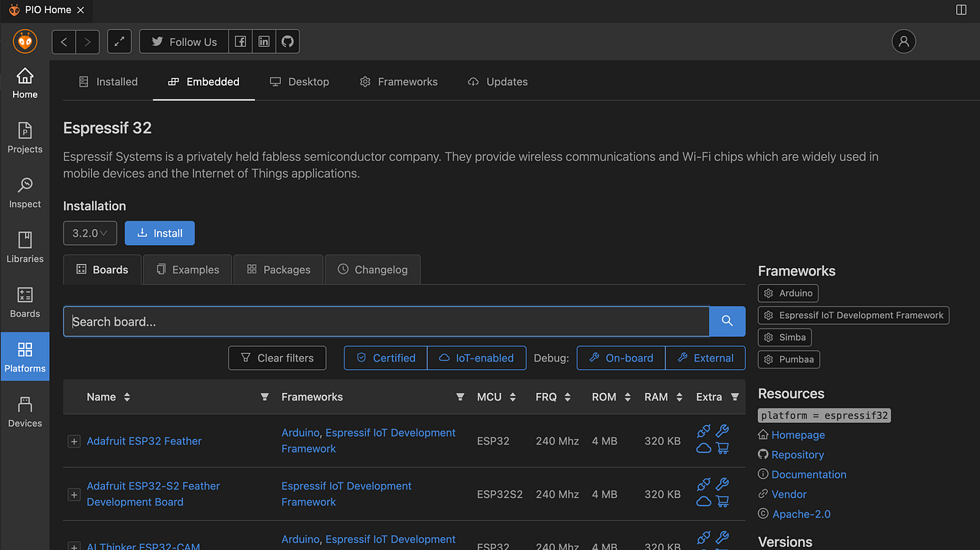980x550 pixels.
Task: Open PlatformIO's GitHub page via the GitHub icon
Action: [287, 41]
